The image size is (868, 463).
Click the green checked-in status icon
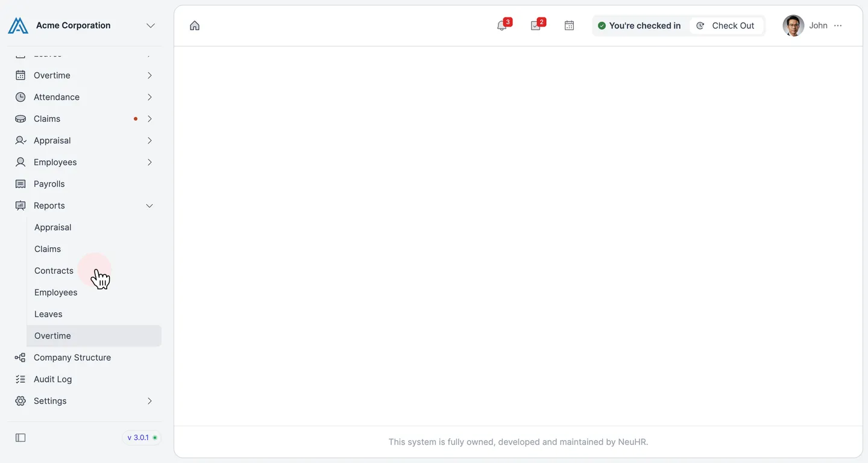pyautogui.click(x=602, y=26)
